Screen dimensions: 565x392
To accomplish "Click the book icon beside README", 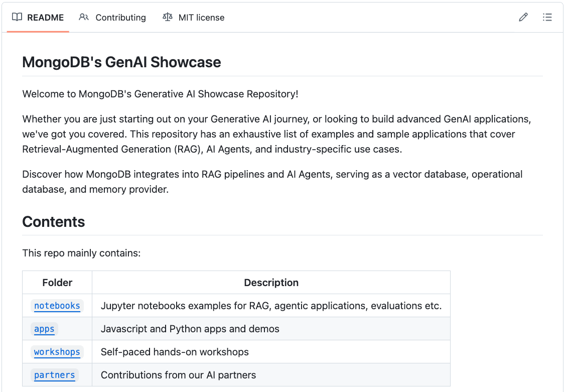I will click(x=17, y=17).
